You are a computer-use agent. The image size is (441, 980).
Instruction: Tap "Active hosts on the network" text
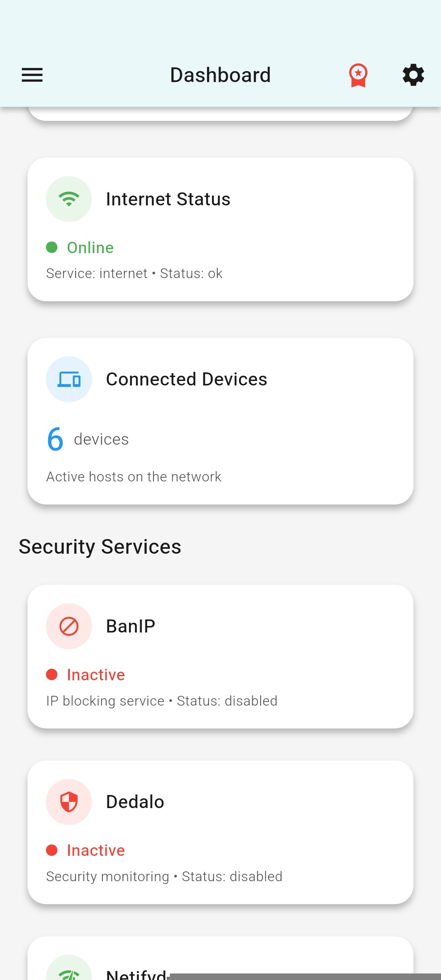pyautogui.click(x=134, y=477)
